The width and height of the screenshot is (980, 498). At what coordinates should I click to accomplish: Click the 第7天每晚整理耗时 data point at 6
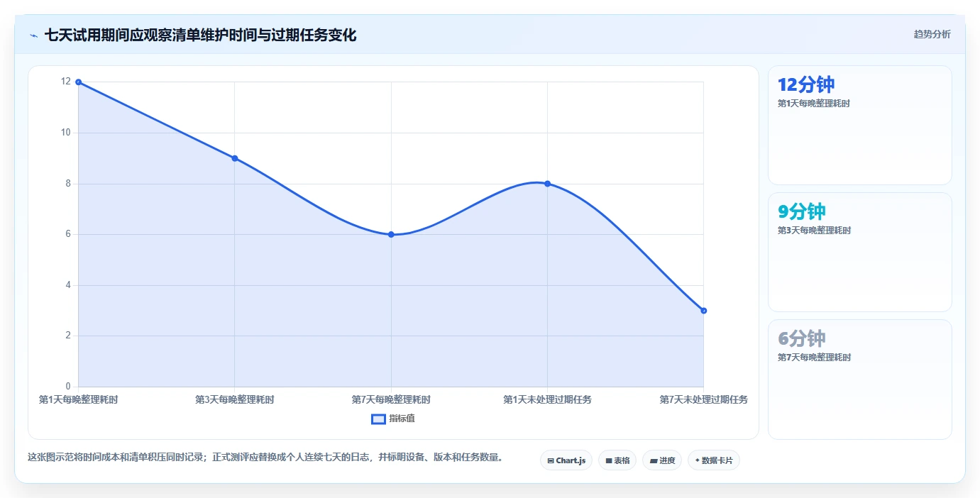pyautogui.click(x=391, y=235)
